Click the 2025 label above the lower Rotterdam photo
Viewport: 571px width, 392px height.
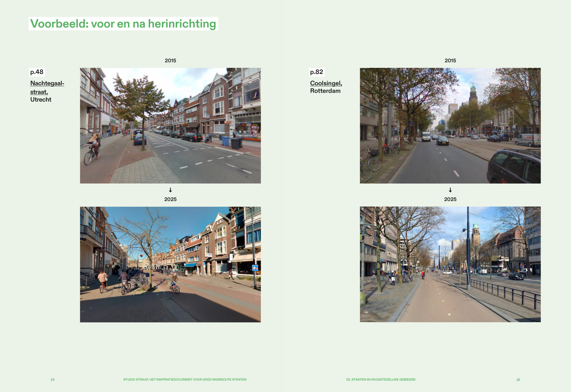pyautogui.click(x=450, y=199)
